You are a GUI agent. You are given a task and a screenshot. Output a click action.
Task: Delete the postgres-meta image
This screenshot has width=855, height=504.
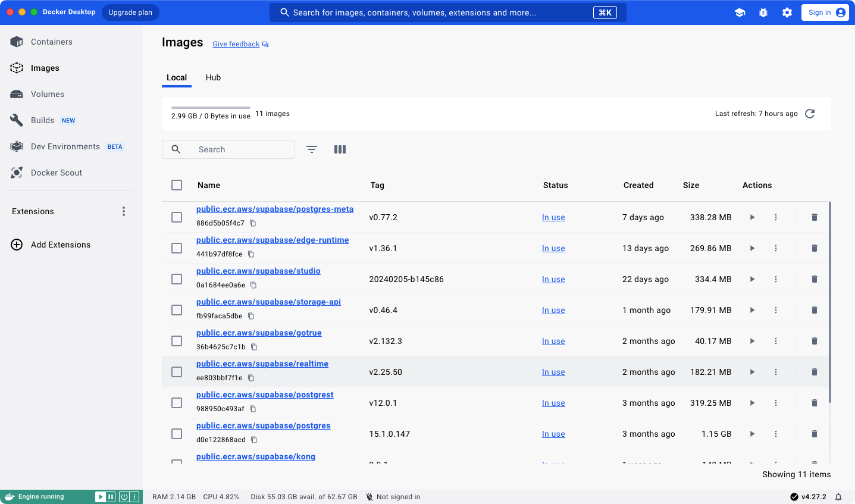[815, 217]
